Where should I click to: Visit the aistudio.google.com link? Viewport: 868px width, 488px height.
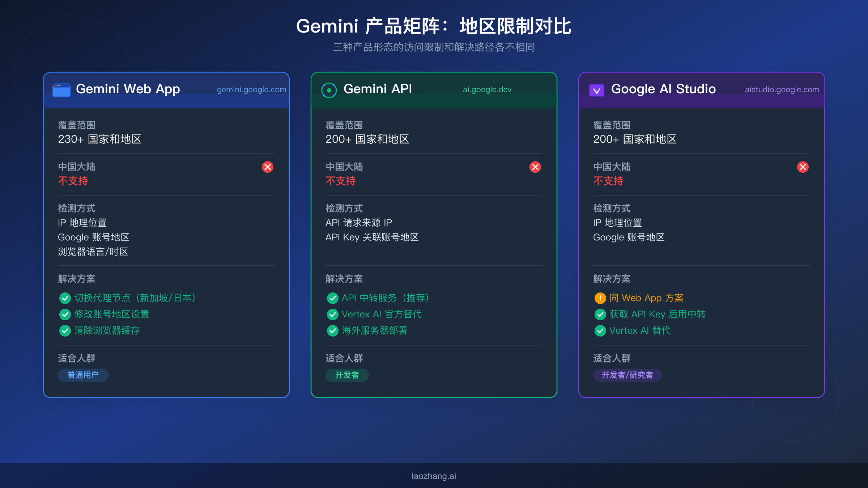click(782, 89)
